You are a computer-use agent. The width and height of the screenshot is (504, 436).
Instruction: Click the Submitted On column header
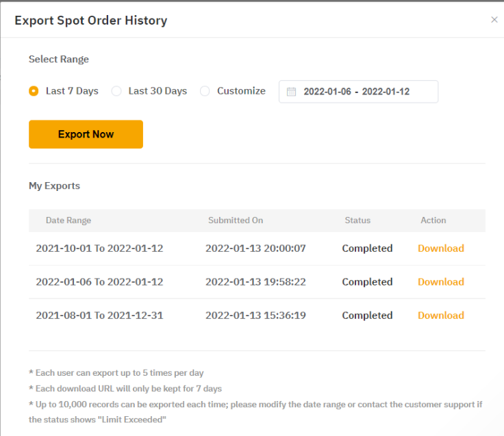[x=236, y=220]
